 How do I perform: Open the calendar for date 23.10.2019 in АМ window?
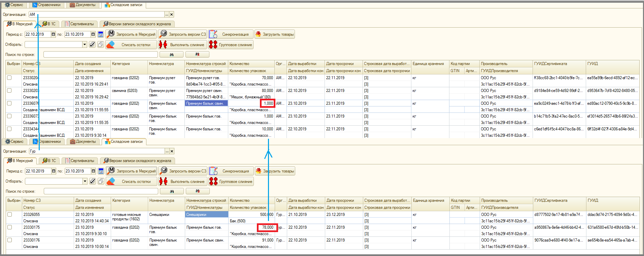[x=93, y=34]
